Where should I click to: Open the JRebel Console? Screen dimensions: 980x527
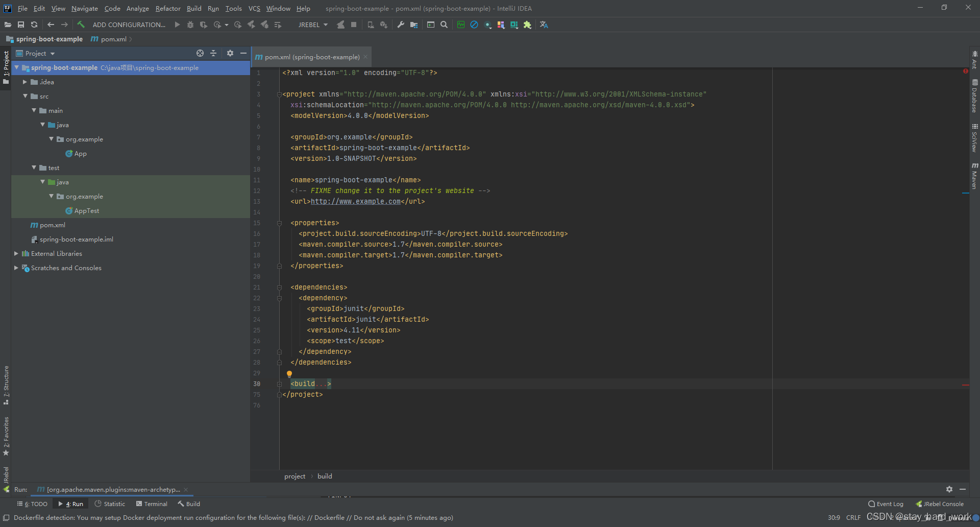click(940, 504)
